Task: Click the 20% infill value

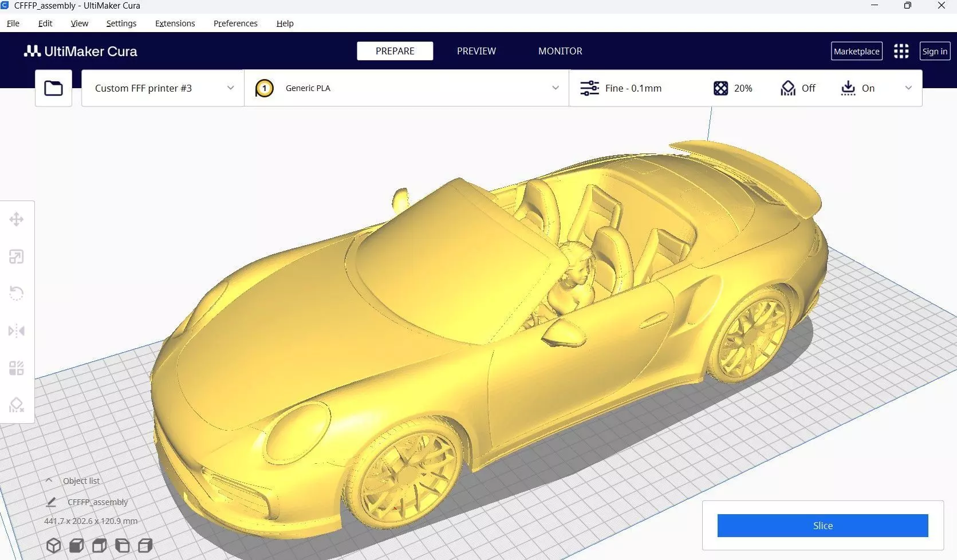Action: click(x=743, y=88)
